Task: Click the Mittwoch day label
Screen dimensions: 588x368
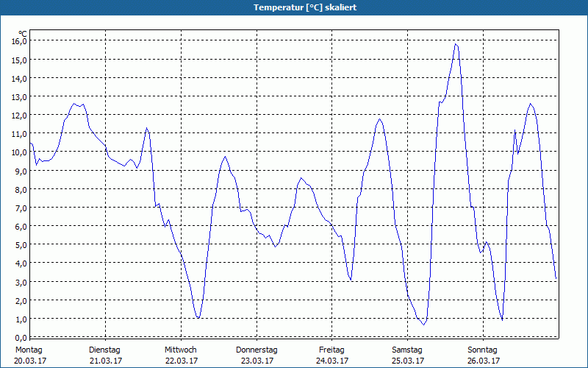Action: click(x=181, y=350)
